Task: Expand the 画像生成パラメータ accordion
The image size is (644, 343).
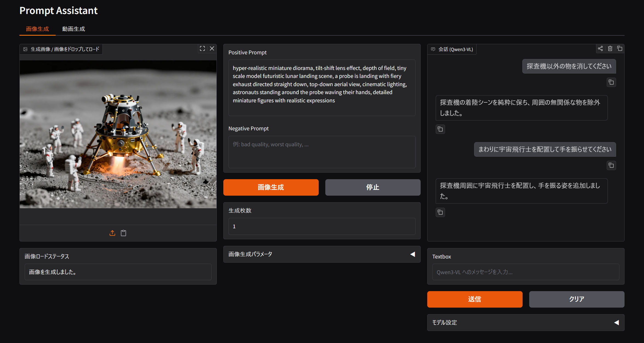Action: 322,254
